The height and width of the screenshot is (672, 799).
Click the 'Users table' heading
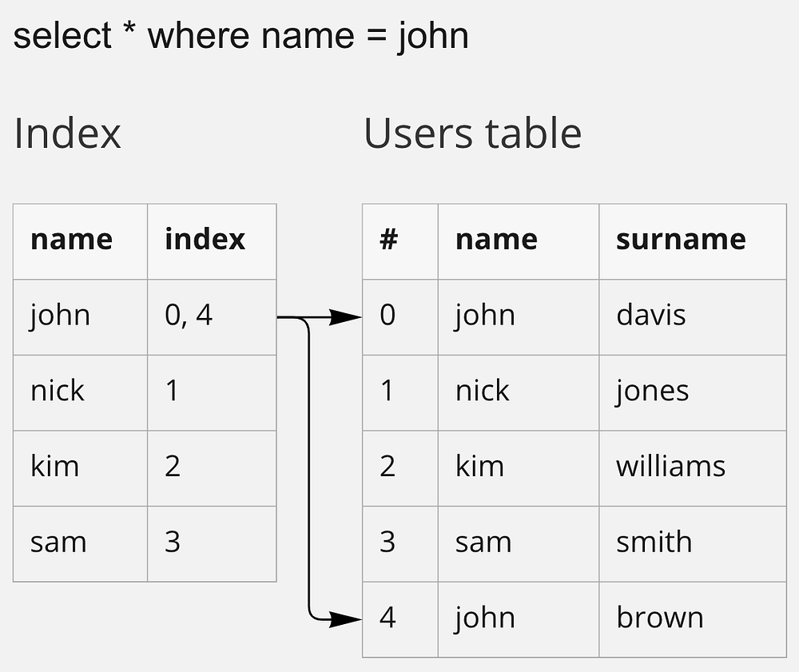(472, 133)
